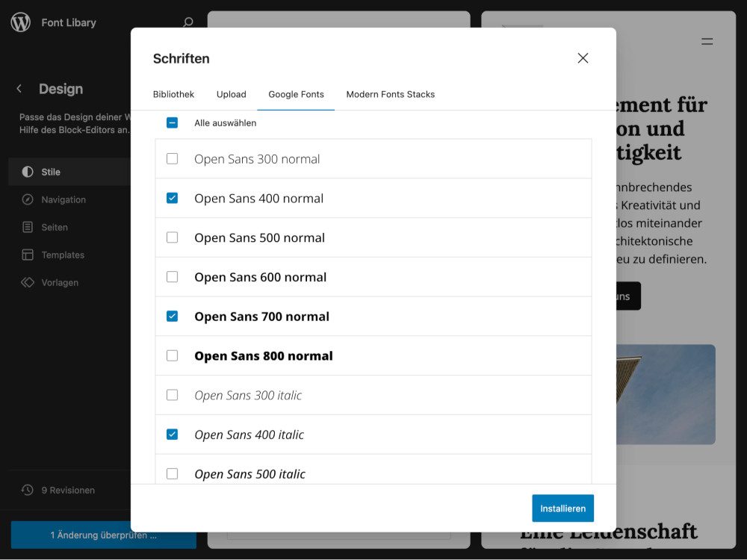Click the Navigation compass icon
The image size is (747, 560).
[28, 199]
